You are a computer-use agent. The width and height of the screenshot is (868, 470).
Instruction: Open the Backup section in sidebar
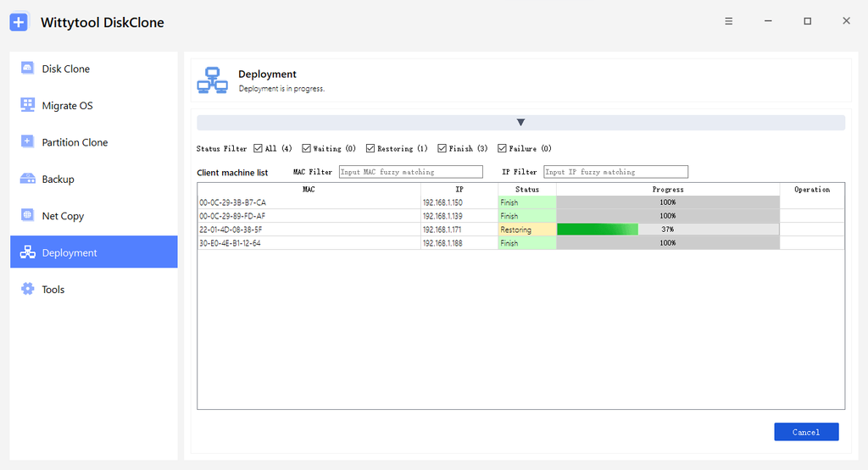click(93, 179)
